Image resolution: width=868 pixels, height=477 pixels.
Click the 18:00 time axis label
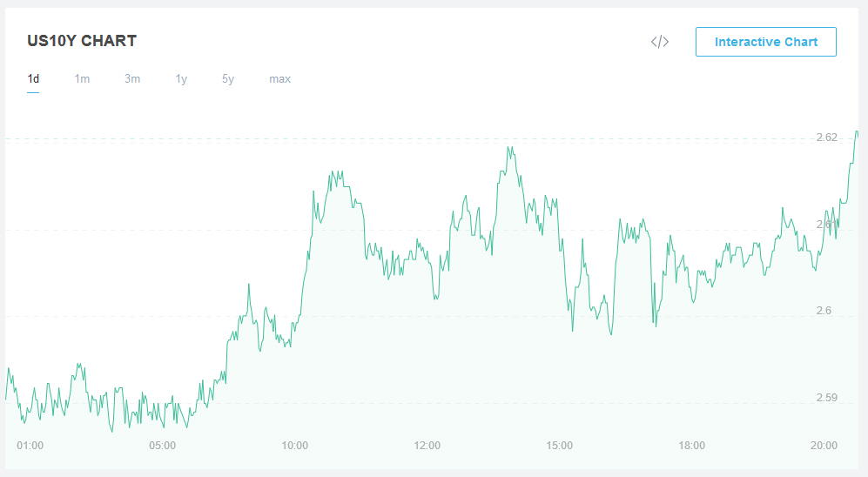pyautogui.click(x=692, y=446)
